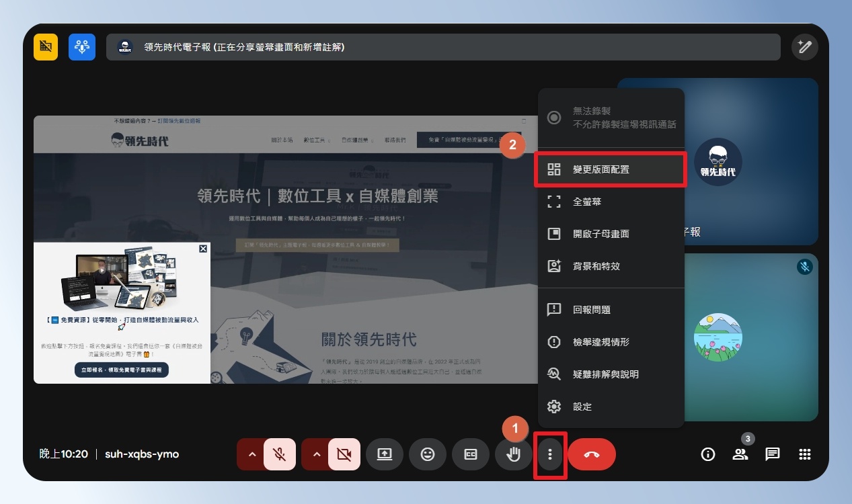
Task: Open 自媒體創業 dropdown on shared page
Action: click(x=357, y=140)
